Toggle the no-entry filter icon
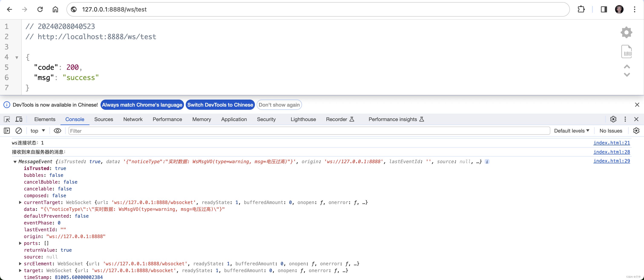 point(19,131)
